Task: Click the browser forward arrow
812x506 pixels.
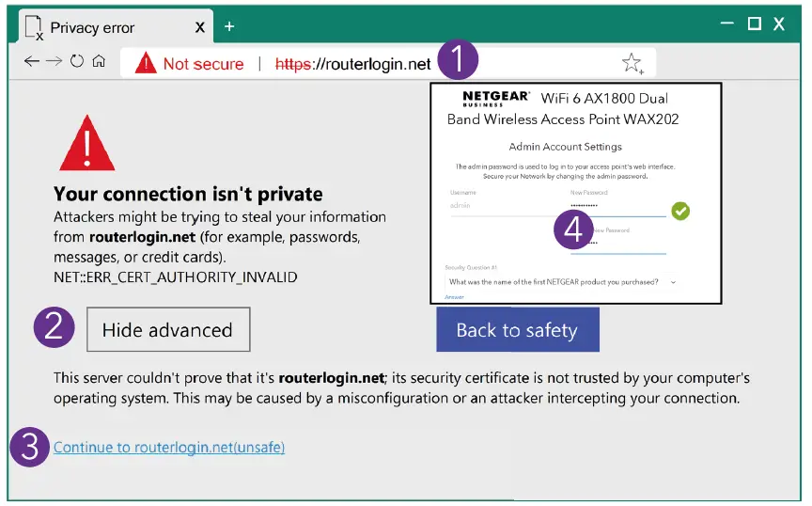Action: [55, 62]
